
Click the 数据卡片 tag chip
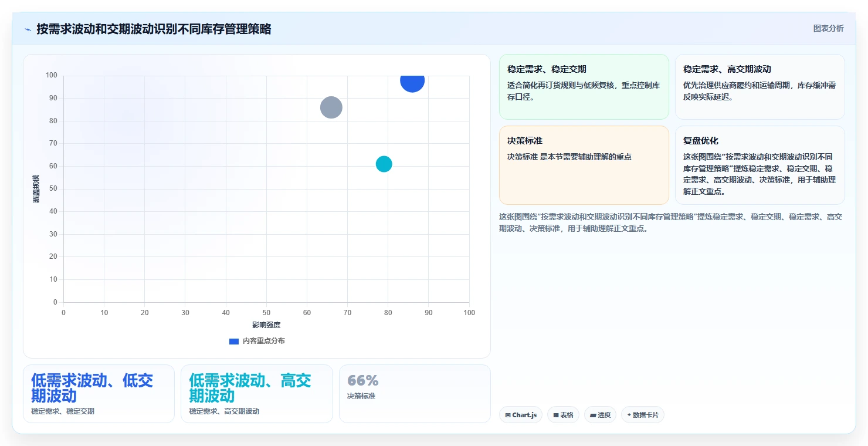coord(642,415)
